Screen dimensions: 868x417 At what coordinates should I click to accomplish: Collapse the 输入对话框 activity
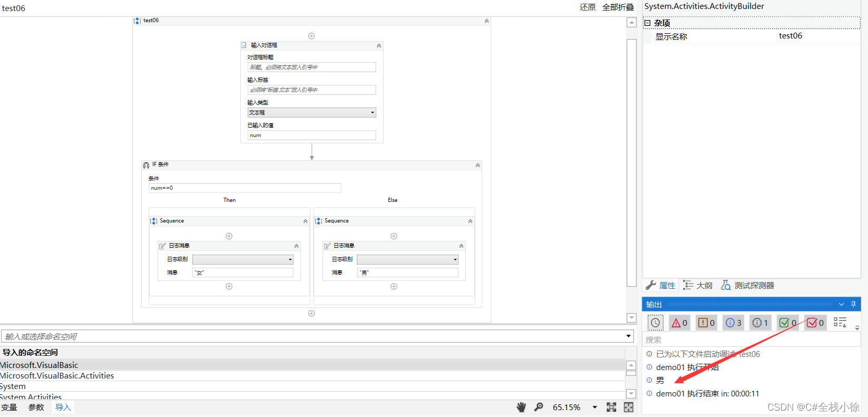[378, 46]
